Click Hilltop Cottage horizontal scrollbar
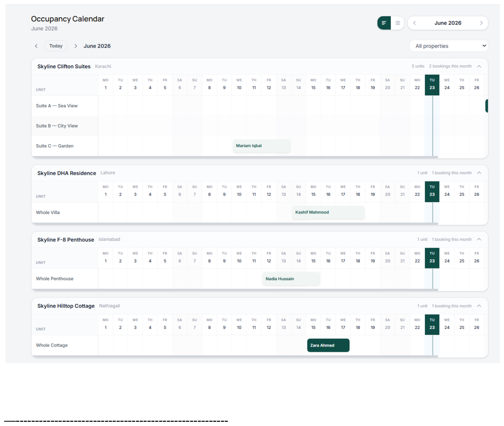504x426 pixels. pyautogui.click(x=235, y=357)
